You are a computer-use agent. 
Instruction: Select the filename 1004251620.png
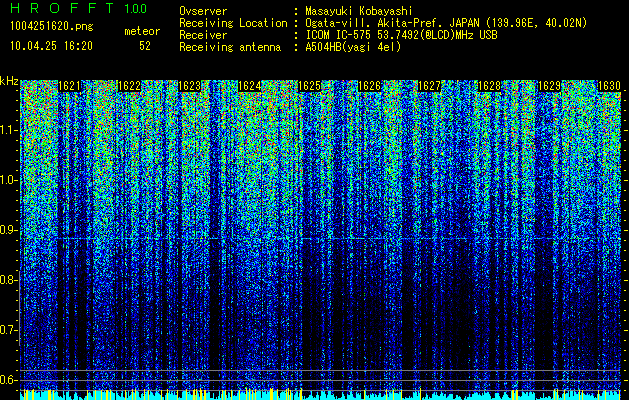pyautogui.click(x=52, y=26)
